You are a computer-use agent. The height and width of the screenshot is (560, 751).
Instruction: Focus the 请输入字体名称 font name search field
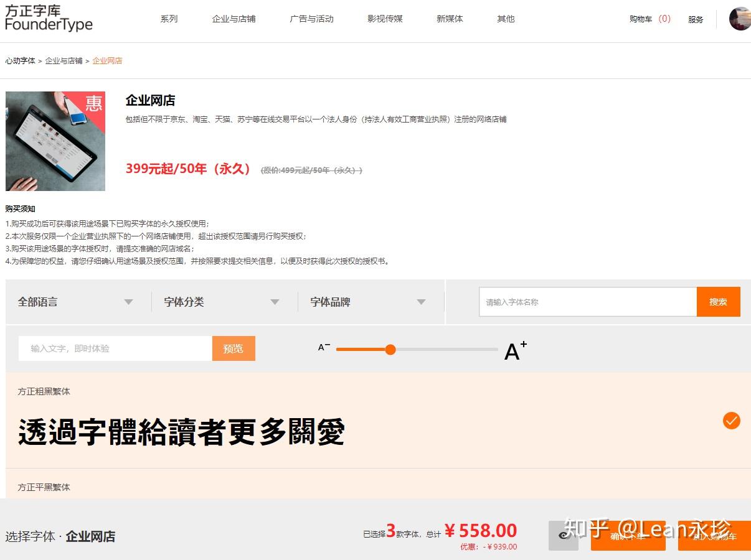click(x=588, y=302)
